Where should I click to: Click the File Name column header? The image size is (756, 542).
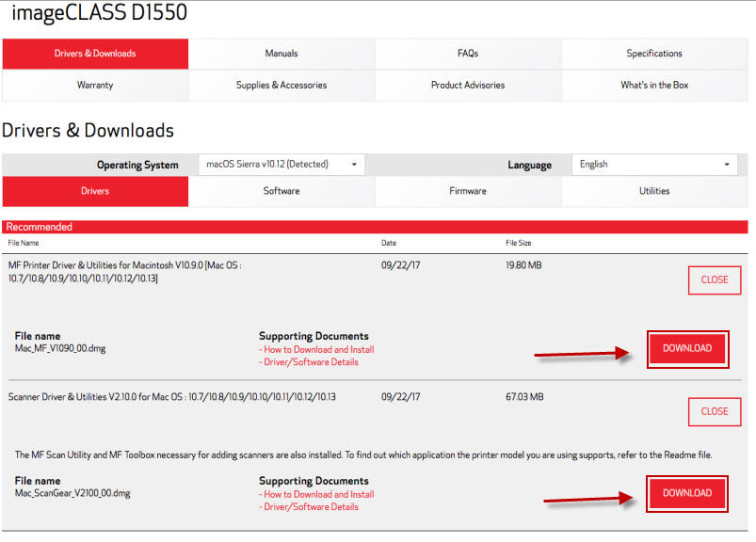click(24, 243)
